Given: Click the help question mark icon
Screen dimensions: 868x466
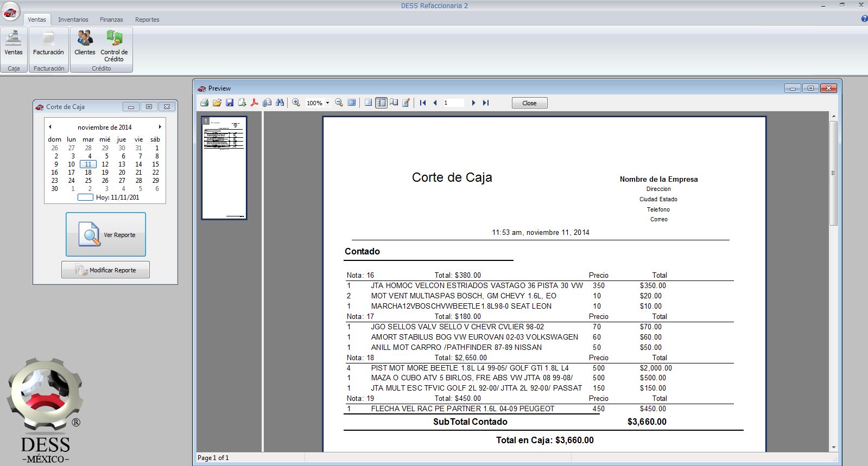Looking at the screenshot, I should 864,19.
